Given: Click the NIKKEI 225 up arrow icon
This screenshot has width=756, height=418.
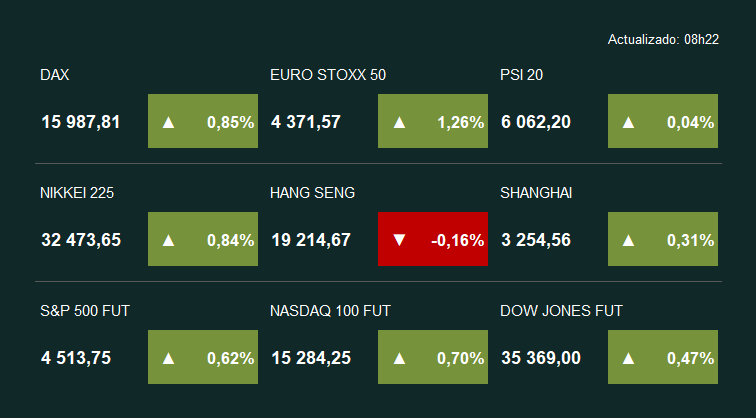Looking at the screenshot, I should (168, 240).
